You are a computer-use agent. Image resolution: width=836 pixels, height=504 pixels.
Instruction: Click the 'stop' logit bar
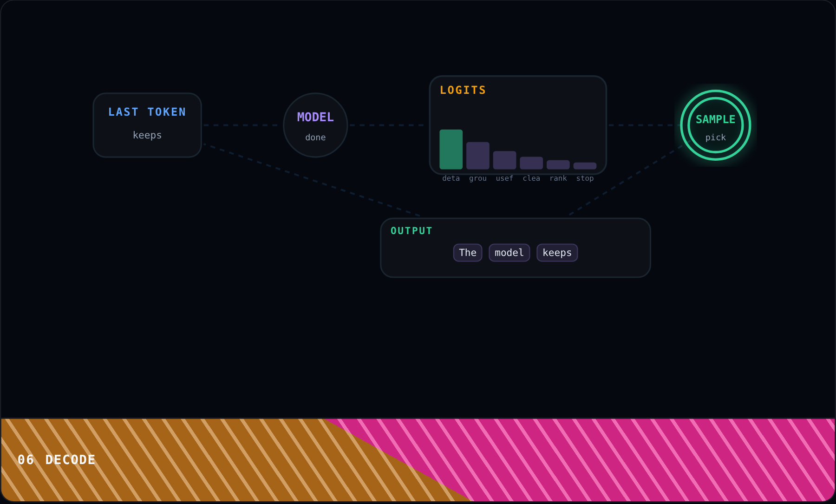click(x=585, y=166)
